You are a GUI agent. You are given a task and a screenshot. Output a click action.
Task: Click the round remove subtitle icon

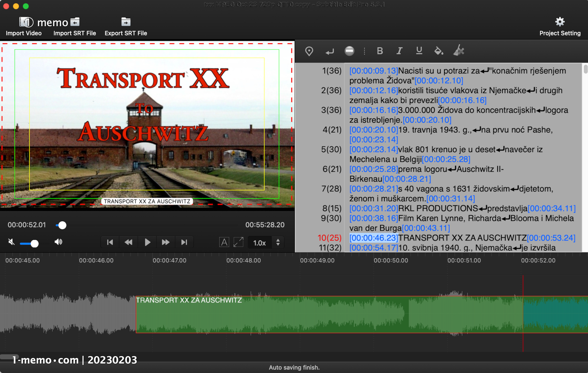click(349, 51)
